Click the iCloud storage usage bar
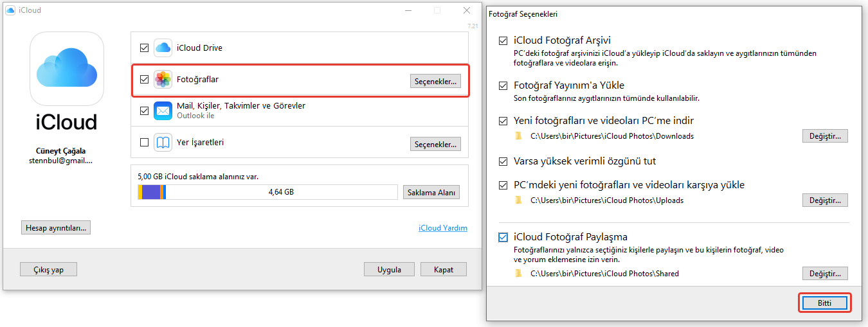 [x=267, y=191]
